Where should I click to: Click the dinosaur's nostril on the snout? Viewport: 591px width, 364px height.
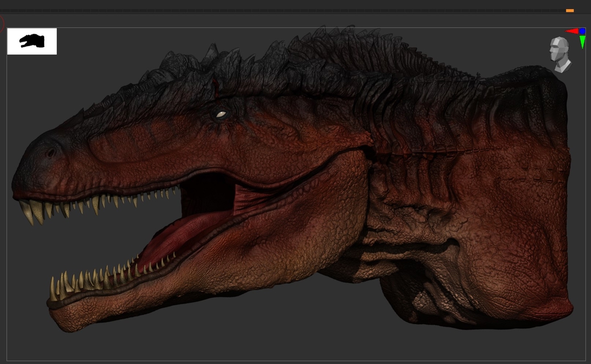(x=51, y=153)
